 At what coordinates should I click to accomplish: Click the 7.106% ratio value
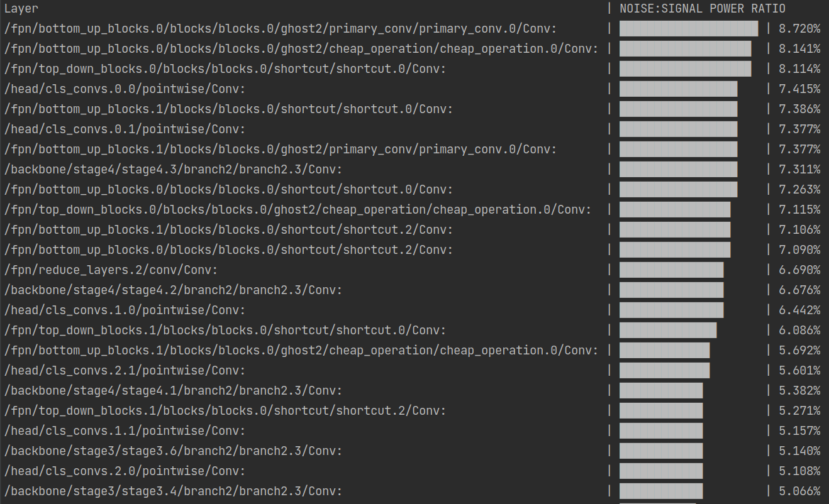(x=799, y=230)
